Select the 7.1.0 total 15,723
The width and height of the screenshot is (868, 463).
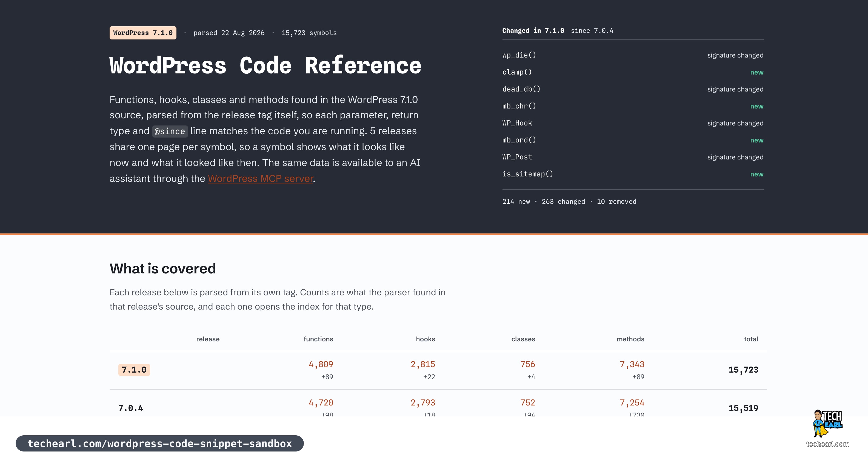click(x=743, y=370)
